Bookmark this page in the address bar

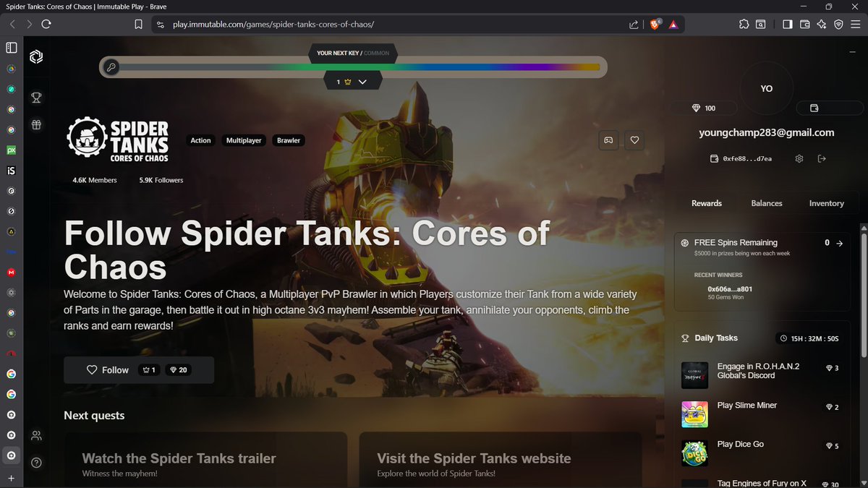pyautogui.click(x=138, y=24)
